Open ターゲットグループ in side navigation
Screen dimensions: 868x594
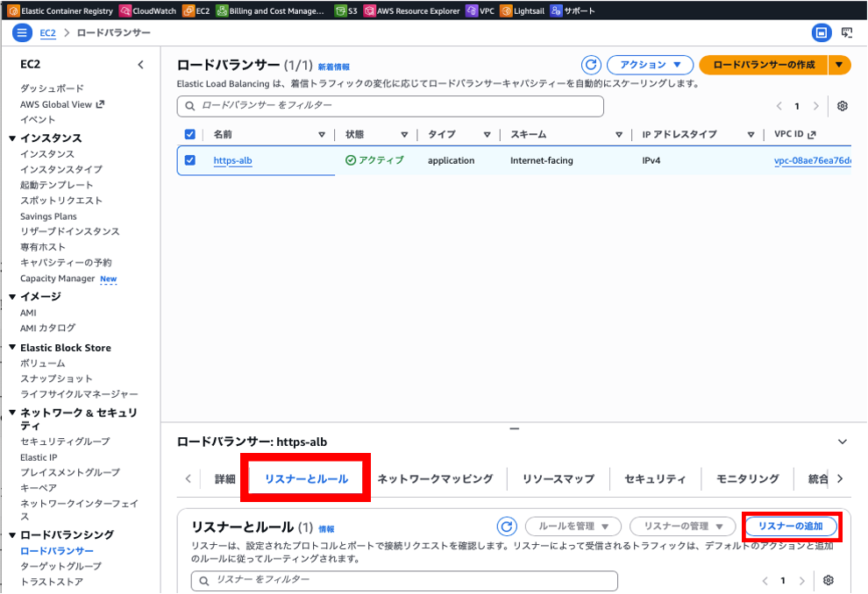60,566
